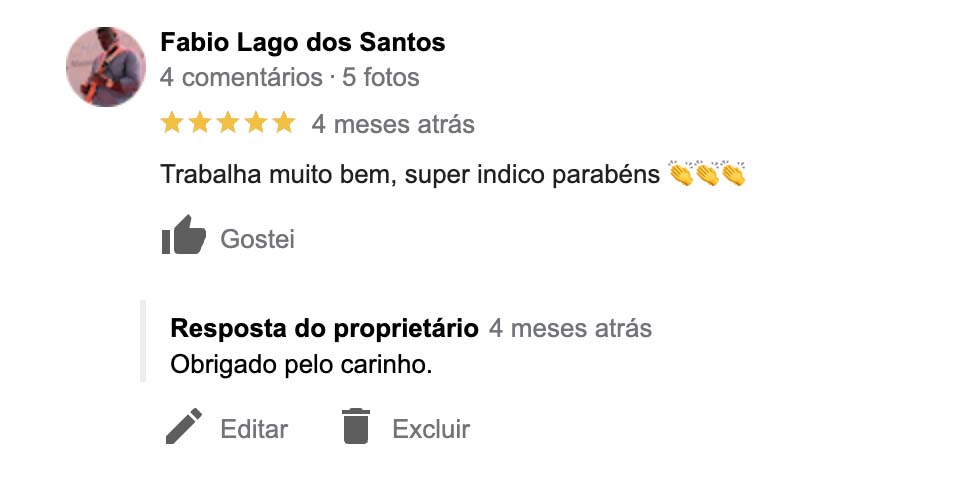Screen dimensions: 980x486
Task: Click the first rating star
Action: [x=172, y=123]
